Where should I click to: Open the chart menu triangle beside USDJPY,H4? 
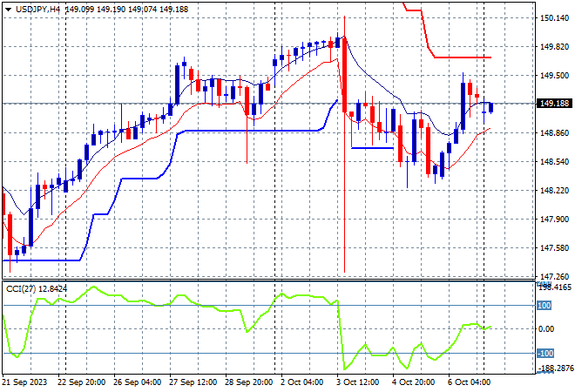8,10
